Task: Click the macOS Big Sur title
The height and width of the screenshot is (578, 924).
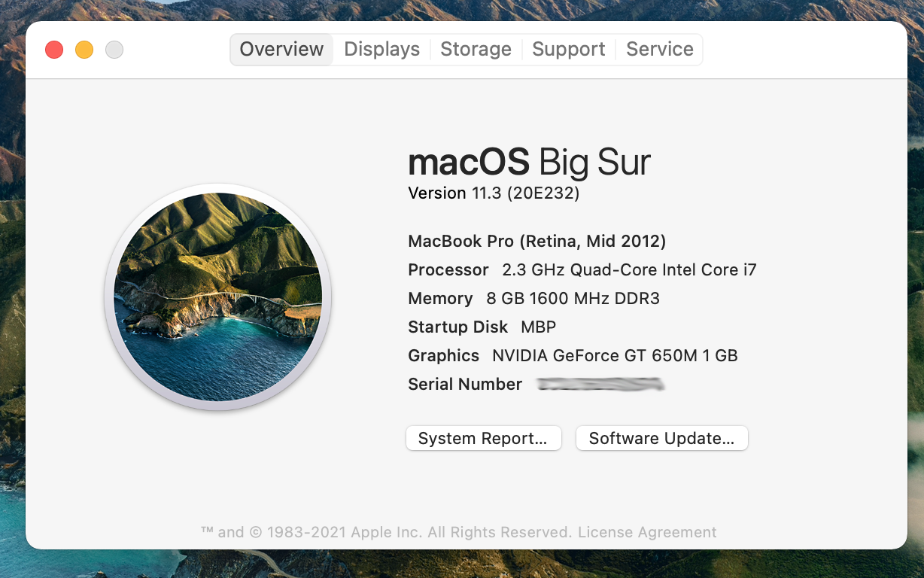Action: (x=529, y=162)
